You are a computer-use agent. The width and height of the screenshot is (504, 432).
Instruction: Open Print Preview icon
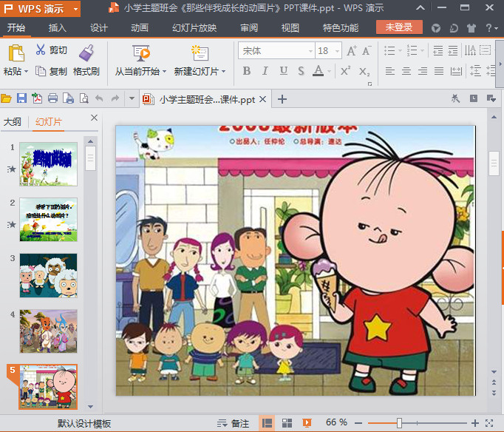[x=84, y=98]
